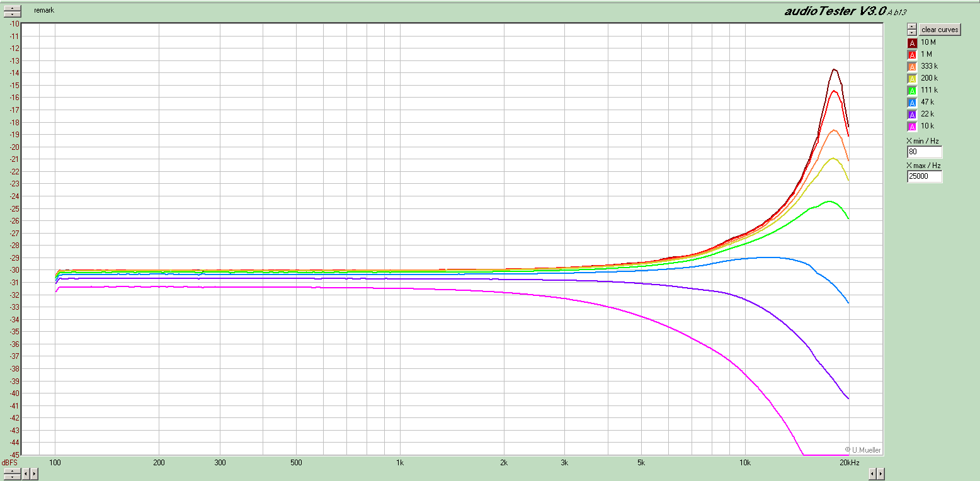Select the 200 k yellow curve icon
The height and width of the screenshot is (481, 980).
click(x=912, y=78)
